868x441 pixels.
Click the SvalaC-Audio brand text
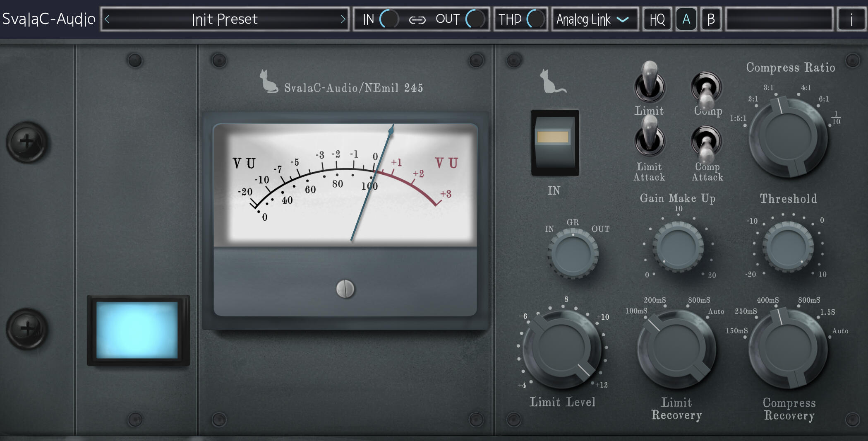point(49,19)
